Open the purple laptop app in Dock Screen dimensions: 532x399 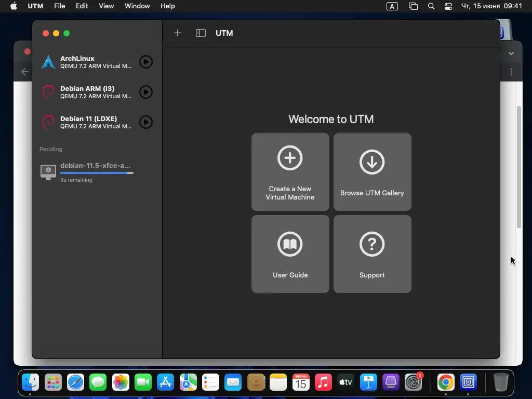391,382
